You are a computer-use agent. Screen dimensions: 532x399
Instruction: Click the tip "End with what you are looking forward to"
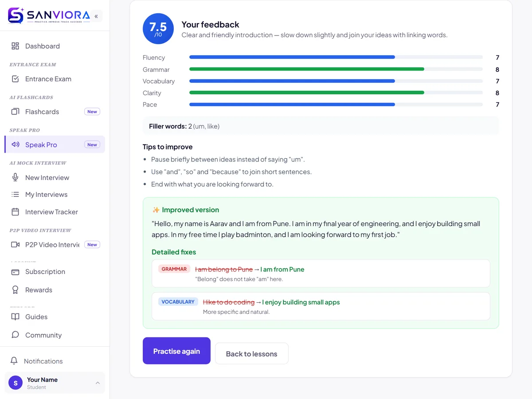click(212, 184)
